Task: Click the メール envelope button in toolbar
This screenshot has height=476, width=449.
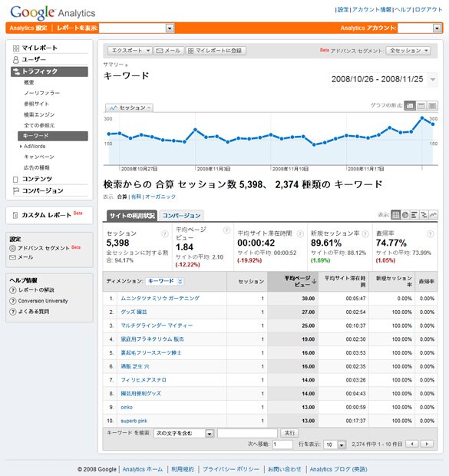Action: [169, 51]
